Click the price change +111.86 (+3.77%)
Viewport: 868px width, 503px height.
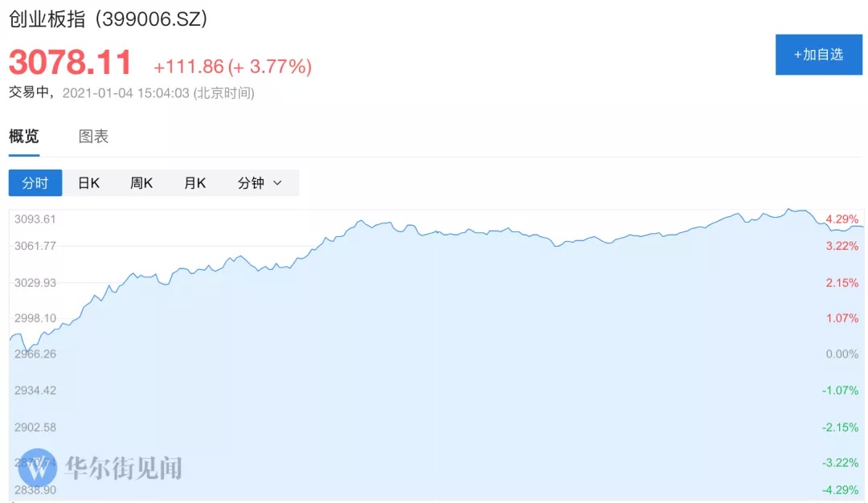click(232, 67)
